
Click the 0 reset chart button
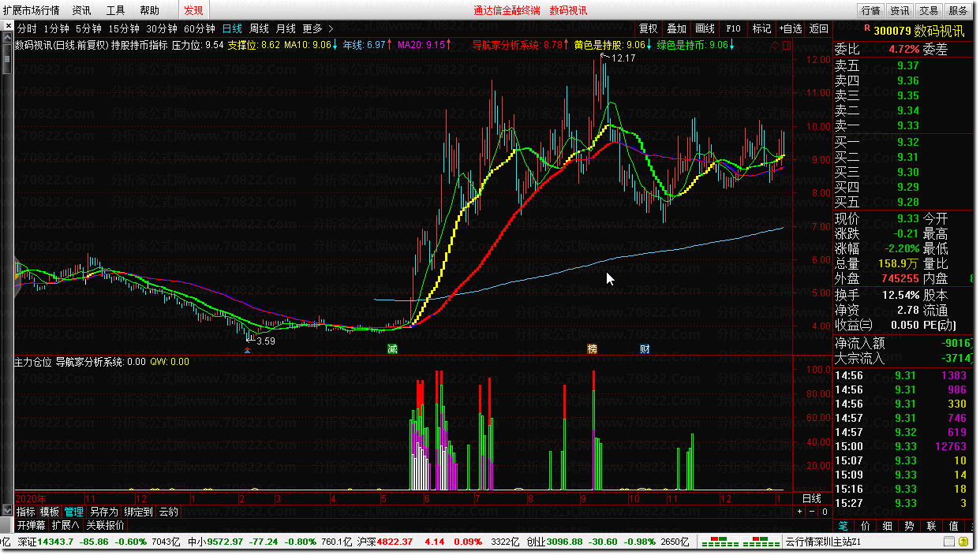pos(825,512)
